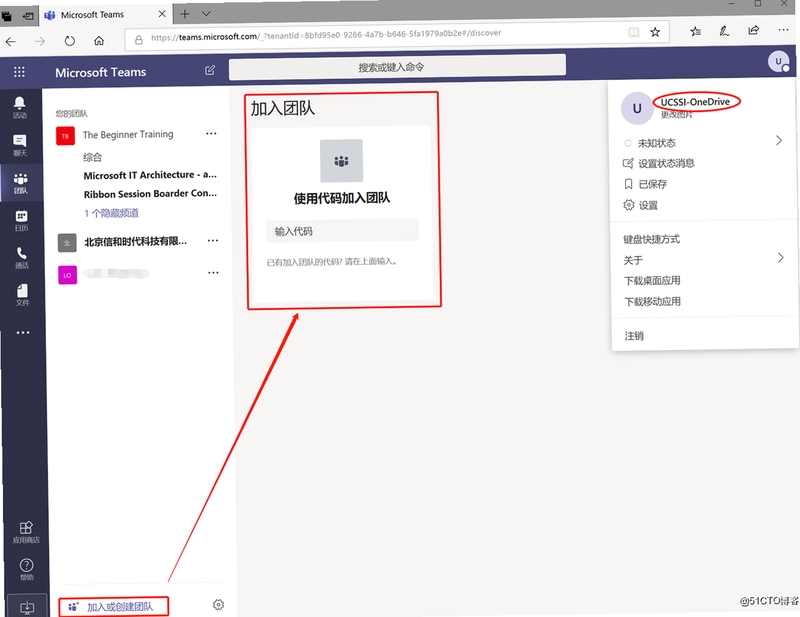800x617 pixels.
Task: Go to browser home page
Action: [99, 40]
